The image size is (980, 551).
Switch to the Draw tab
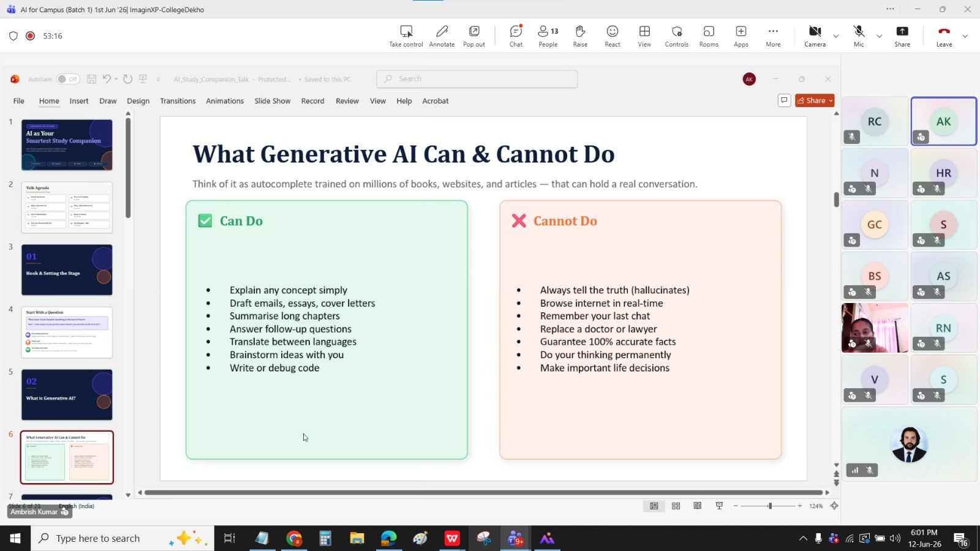point(108,101)
